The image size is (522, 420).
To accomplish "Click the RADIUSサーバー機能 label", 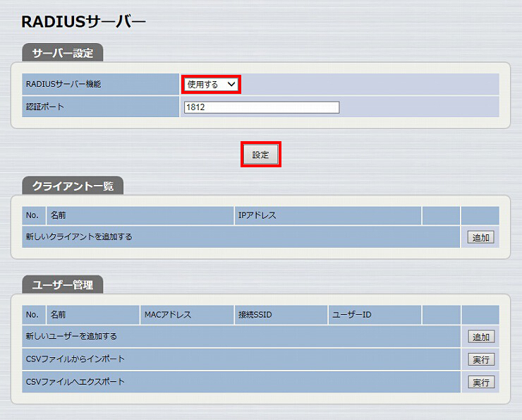I will point(63,84).
